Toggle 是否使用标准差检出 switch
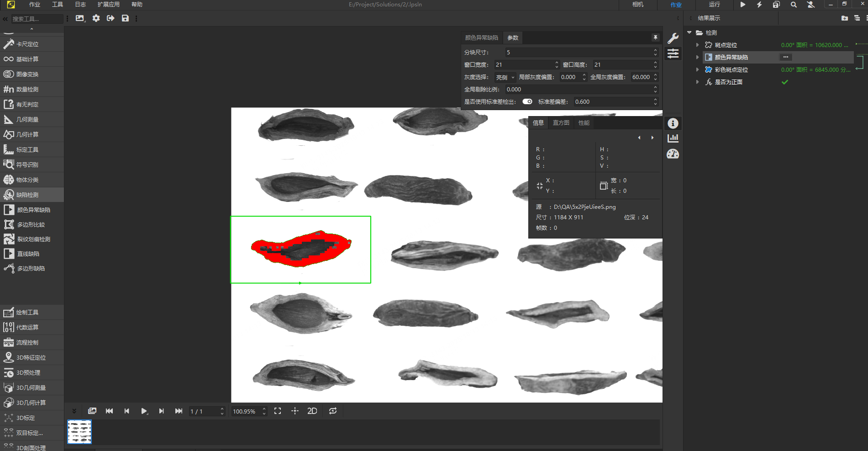Viewport: 868px width, 451px height. [x=527, y=101]
